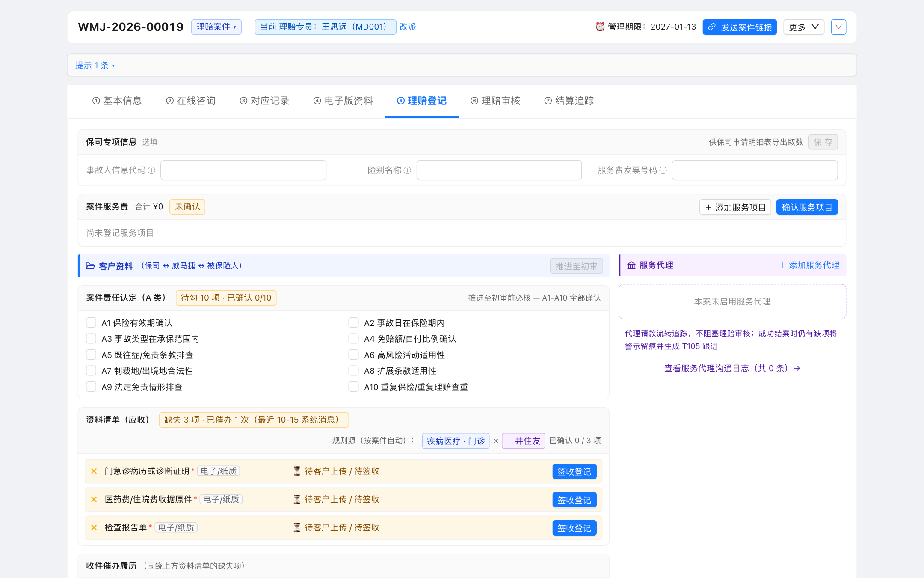Click 添加服务代理 link
The image size is (924, 578).
point(809,265)
